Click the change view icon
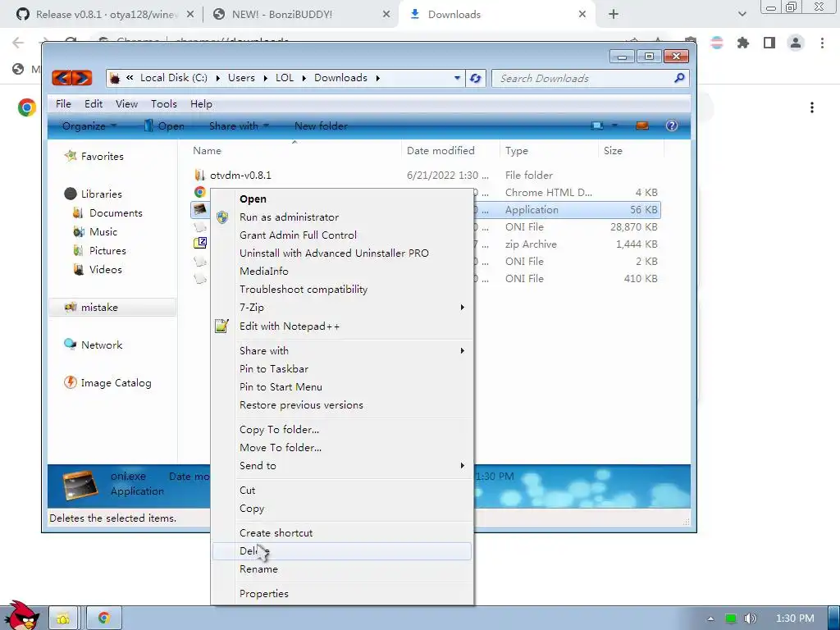Image resolution: width=840 pixels, height=630 pixels. 597,126
